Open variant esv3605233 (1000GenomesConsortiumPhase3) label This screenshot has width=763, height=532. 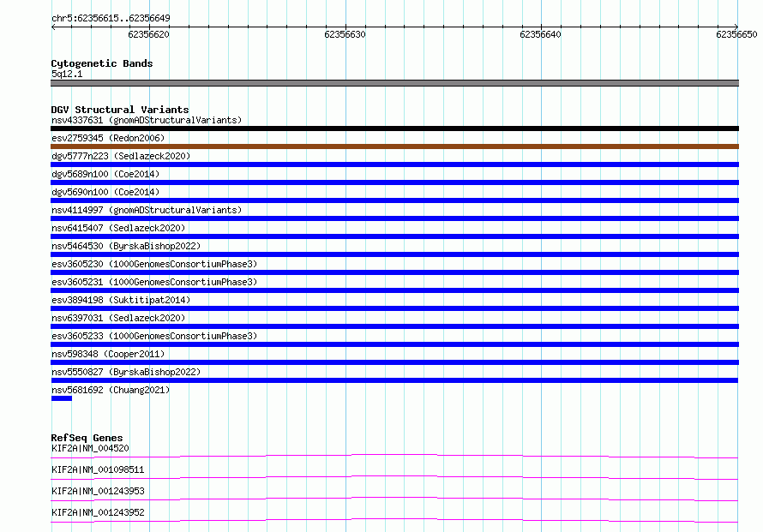coord(154,336)
